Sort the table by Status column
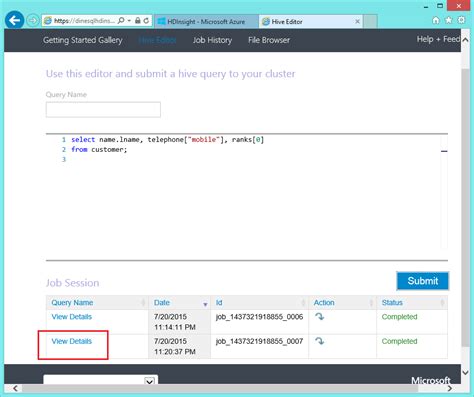 [412, 303]
